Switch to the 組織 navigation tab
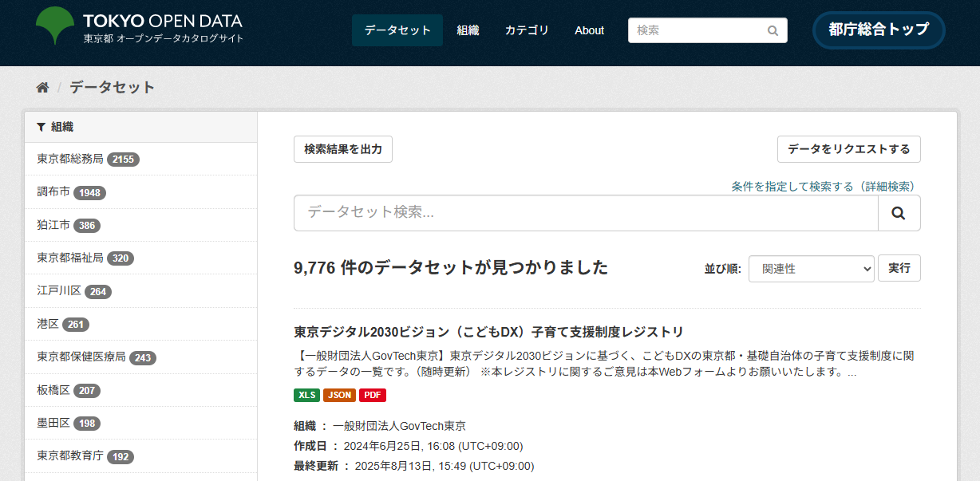The height and width of the screenshot is (481, 980). (x=468, y=30)
